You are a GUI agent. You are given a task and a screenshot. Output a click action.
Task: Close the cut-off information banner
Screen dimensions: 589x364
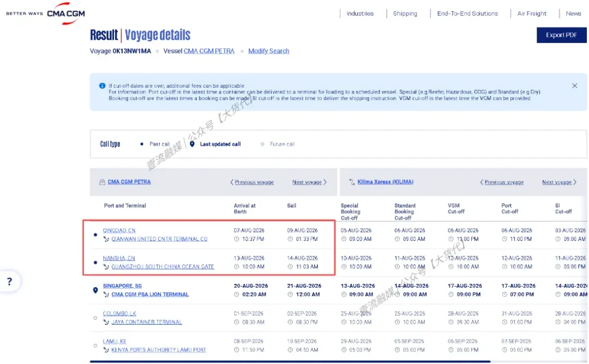pos(574,86)
